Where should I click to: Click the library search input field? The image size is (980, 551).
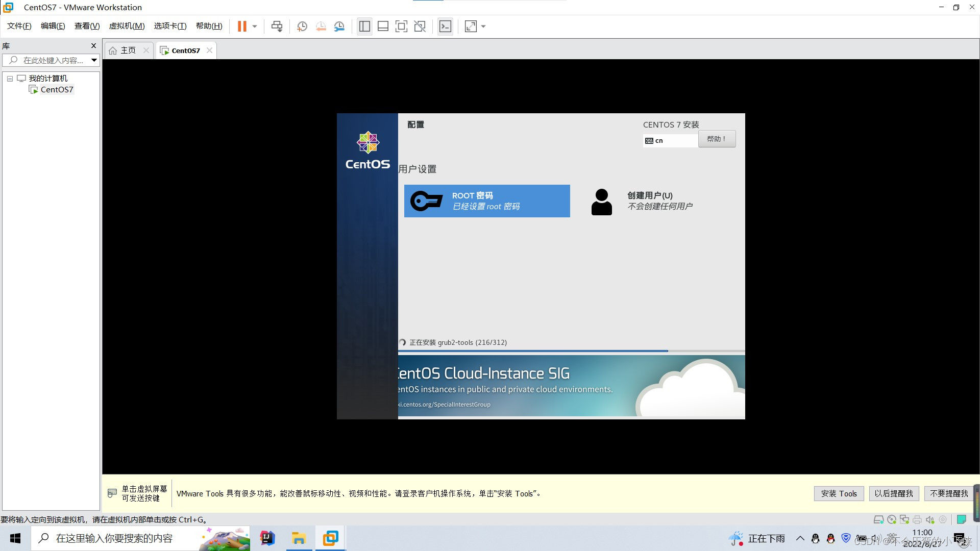point(47,60)
